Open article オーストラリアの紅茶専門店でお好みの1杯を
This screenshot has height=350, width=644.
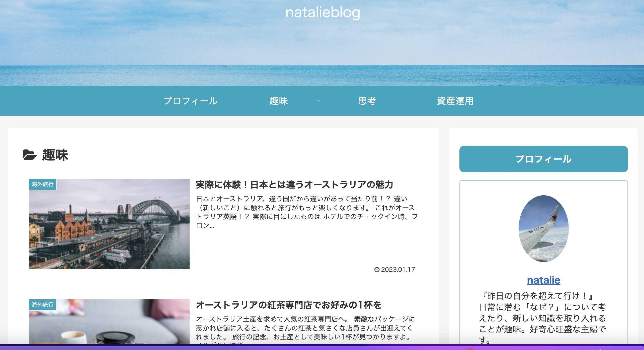point(288,305)
